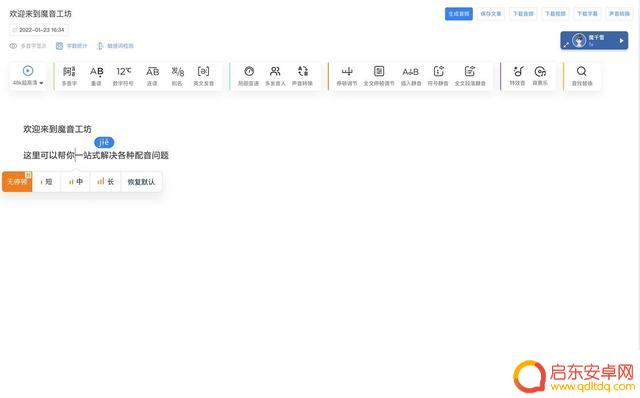
Task: Click the expand arrows on the speaker card
Action: pos(566,44)
